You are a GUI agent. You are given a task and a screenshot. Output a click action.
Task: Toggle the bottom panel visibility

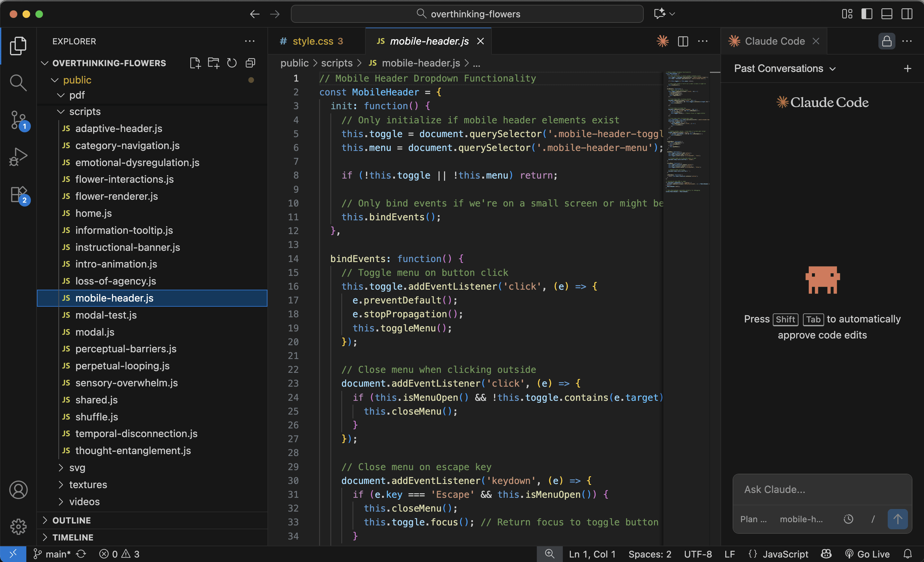point(886,14)
